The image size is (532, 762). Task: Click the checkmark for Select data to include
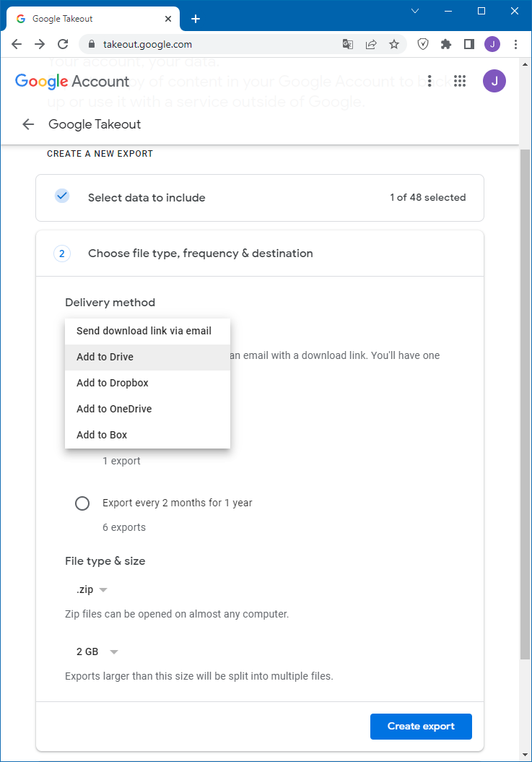[x=61, y=196]
